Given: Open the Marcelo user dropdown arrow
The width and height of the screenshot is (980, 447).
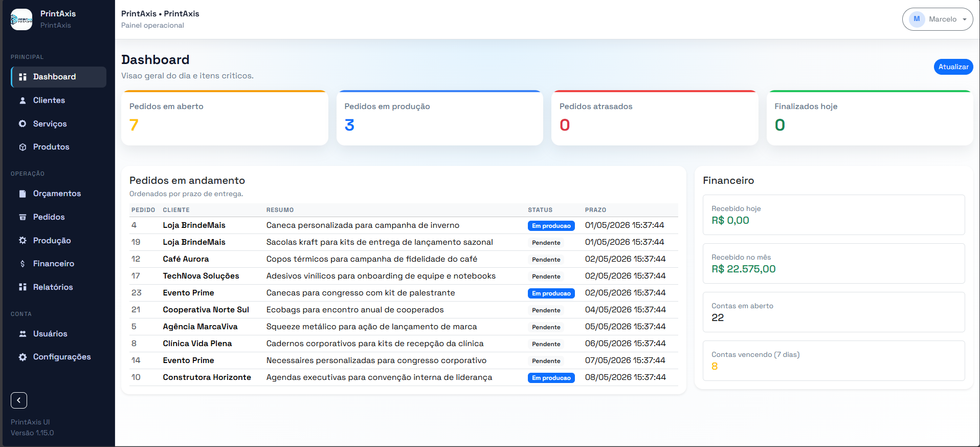Looking at the screenshot, I should (965, 19).
